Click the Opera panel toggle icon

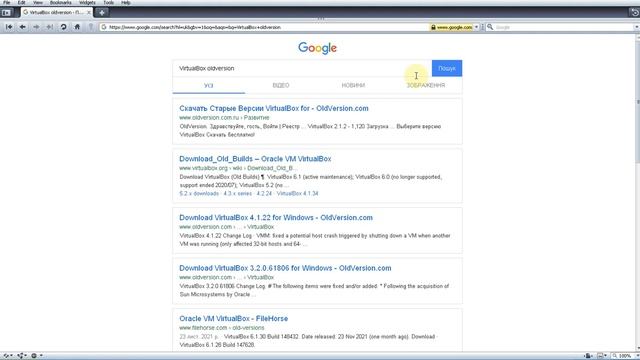coord(6,13)
